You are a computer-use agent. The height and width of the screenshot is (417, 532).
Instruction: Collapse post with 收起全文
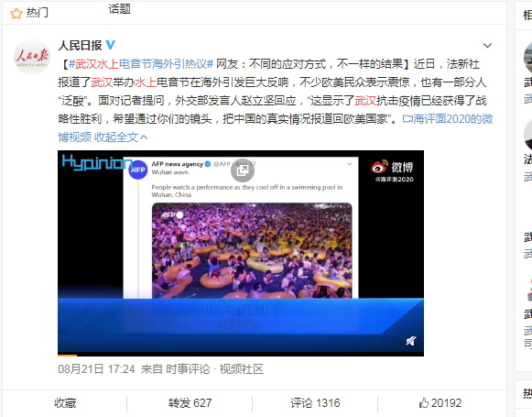[x=121, y=137]
